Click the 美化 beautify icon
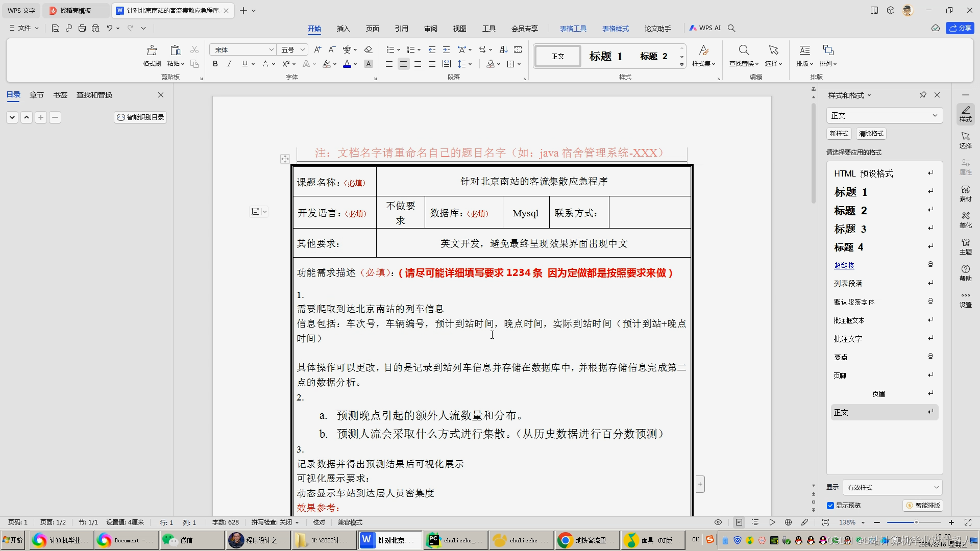Screen dimensions: 980x551 (966, 220)
